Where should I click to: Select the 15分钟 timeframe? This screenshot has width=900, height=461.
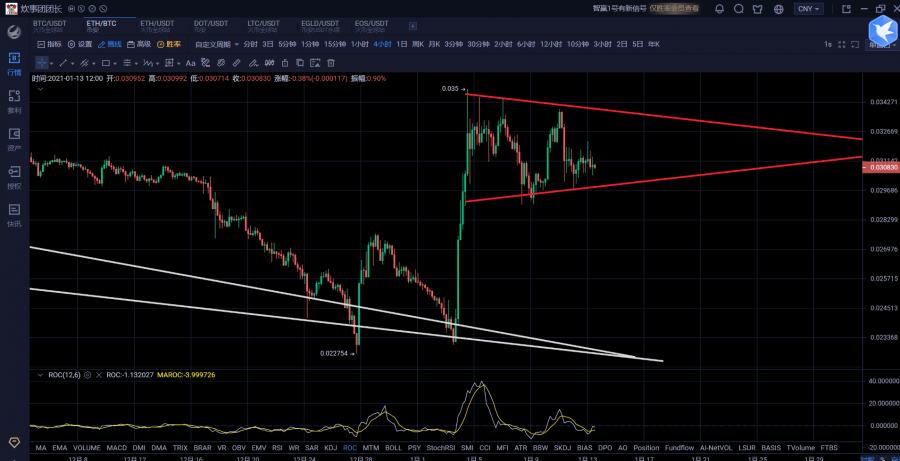[335, 44]
